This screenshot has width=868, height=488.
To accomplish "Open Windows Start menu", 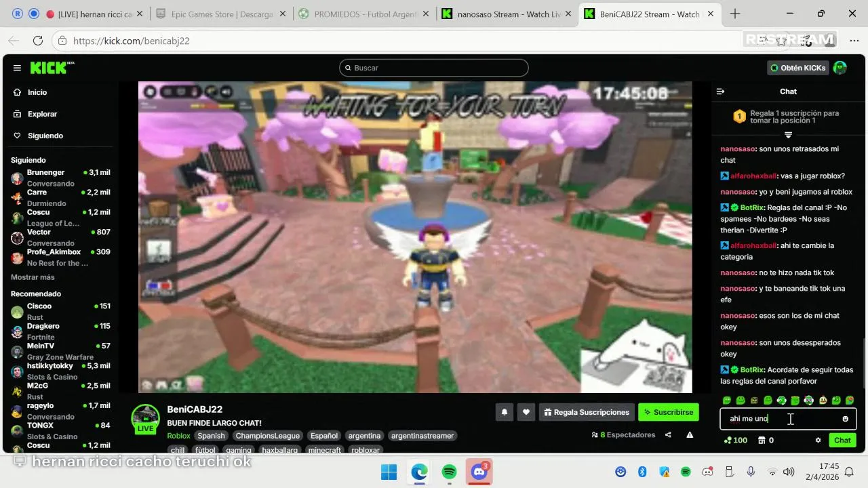I will (389, 472).
